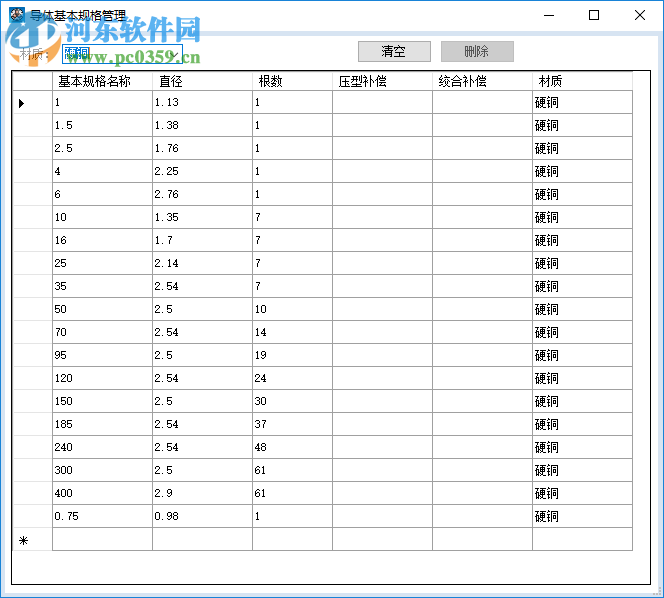The height and width of the screenshot is (598, 664).
Task: Click the strand count cell 48
Action: point(292,447)
